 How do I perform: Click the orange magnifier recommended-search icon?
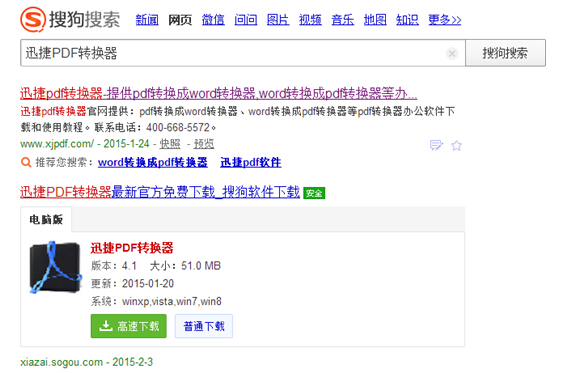(x=26, y=162)
